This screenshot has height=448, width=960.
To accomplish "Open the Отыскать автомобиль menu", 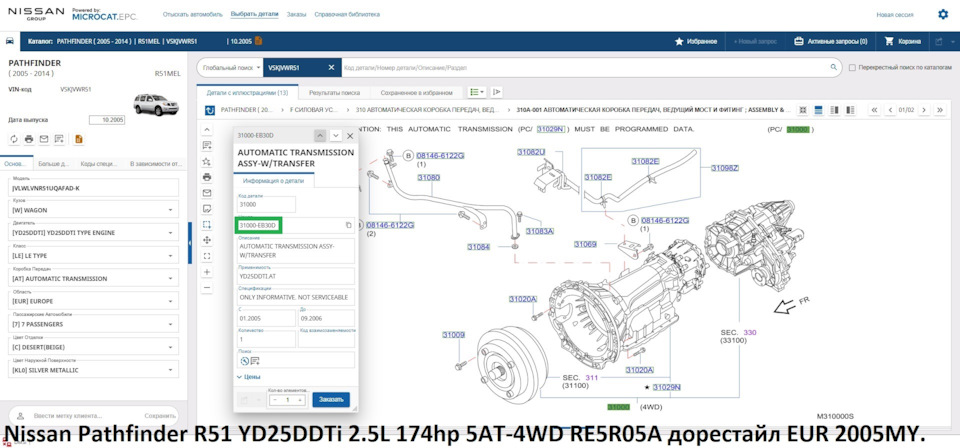I will coord(193,14).
